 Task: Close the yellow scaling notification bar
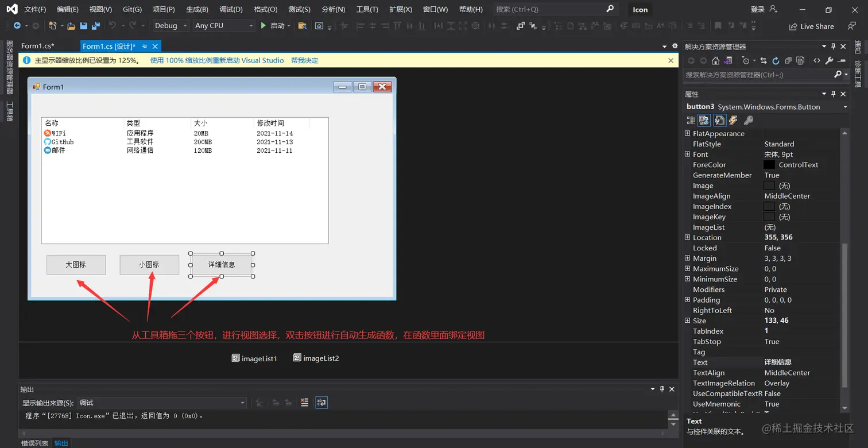(671, 60)
